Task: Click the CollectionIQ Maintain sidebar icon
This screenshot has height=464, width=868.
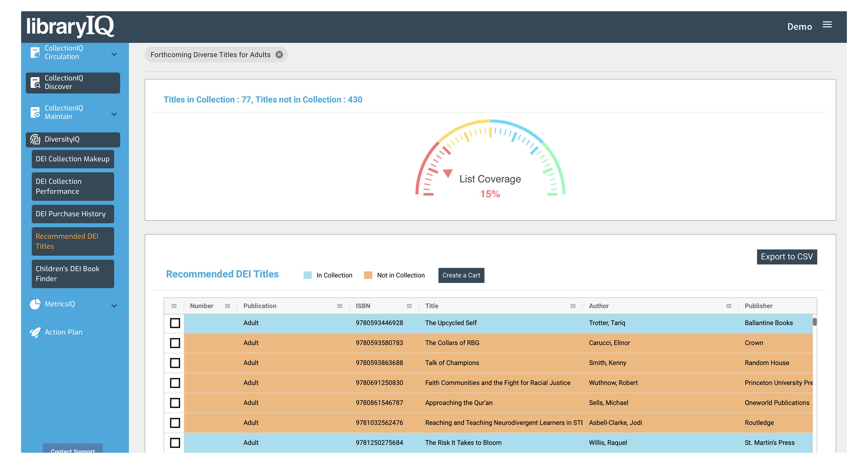Action: coord(35,112)
